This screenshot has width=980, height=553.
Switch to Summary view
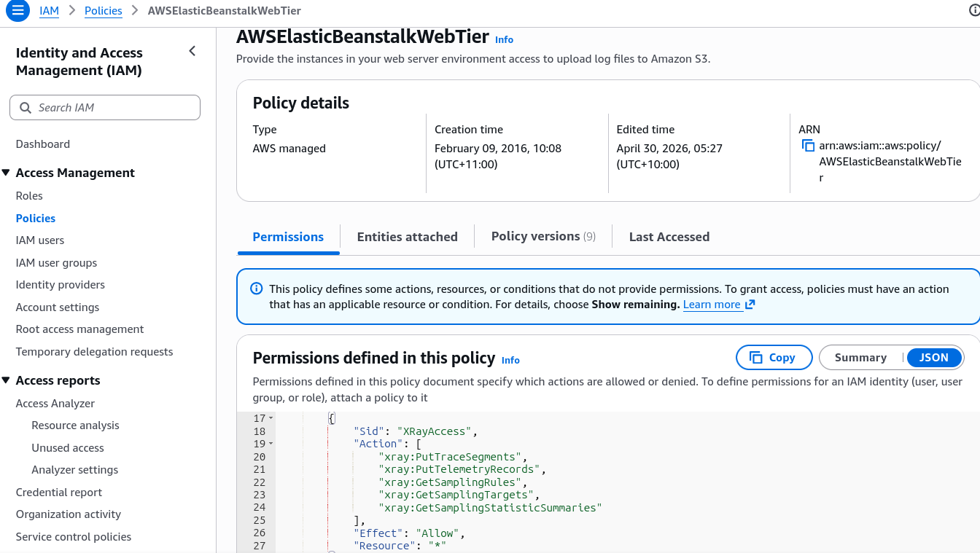(860, 358)
